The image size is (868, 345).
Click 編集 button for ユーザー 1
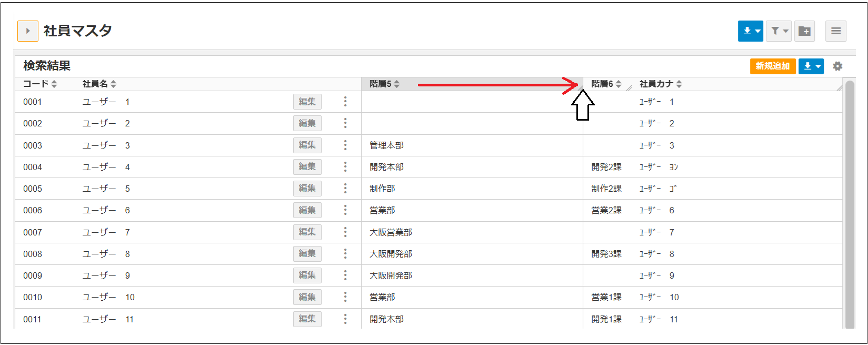tap(307, 102)
